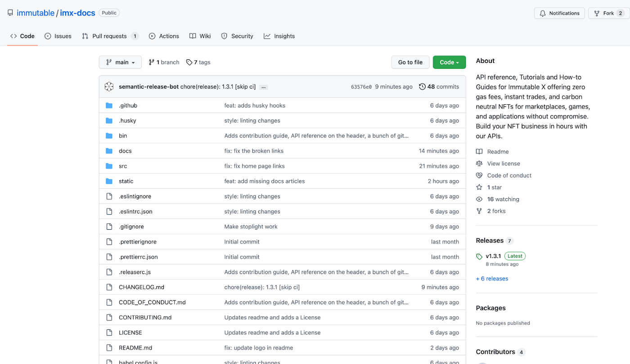
Task: Open the main branch selector
Action: pyautogui.click(x=120, y=62)
